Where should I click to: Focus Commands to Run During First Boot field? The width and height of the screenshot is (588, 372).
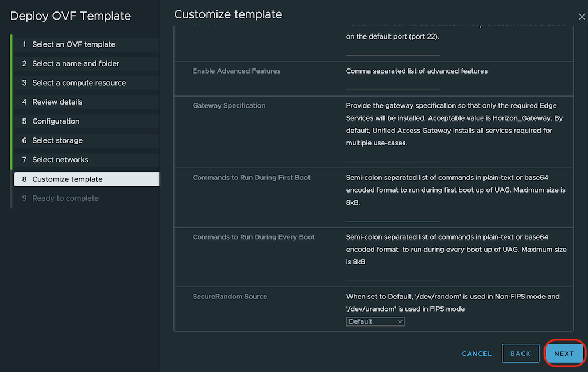tap(393, 216)
